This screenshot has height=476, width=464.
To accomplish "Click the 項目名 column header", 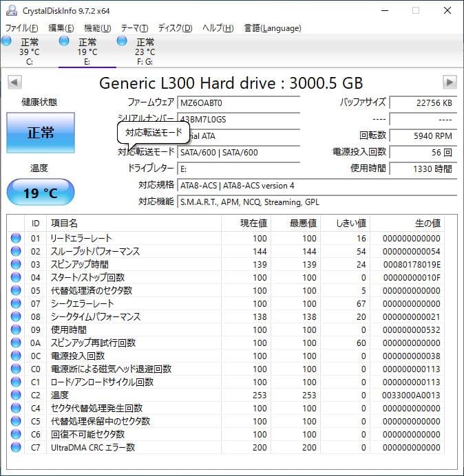I will [x=134, y=224].
